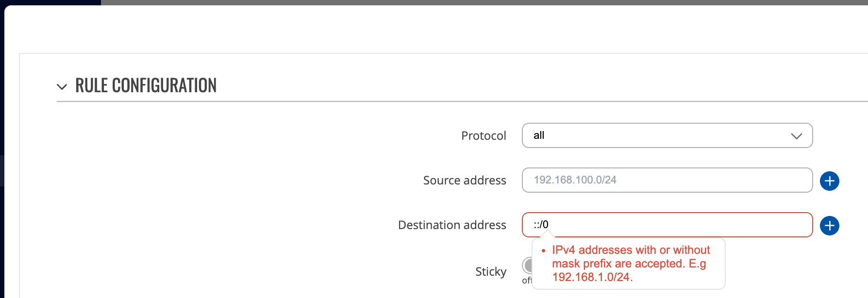Select the 'all' value in Protocol box
868x298 pixels.
tap(539, 135)
